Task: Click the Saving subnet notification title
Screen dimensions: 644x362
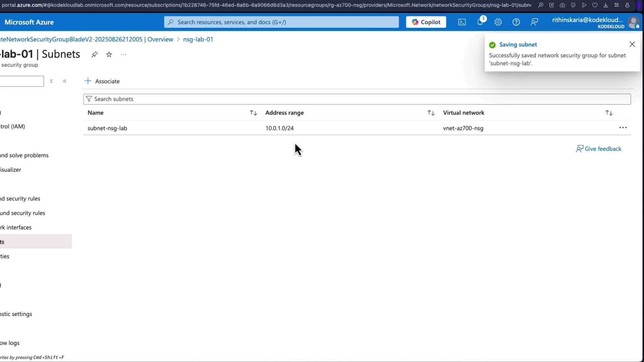Action: 518,45
